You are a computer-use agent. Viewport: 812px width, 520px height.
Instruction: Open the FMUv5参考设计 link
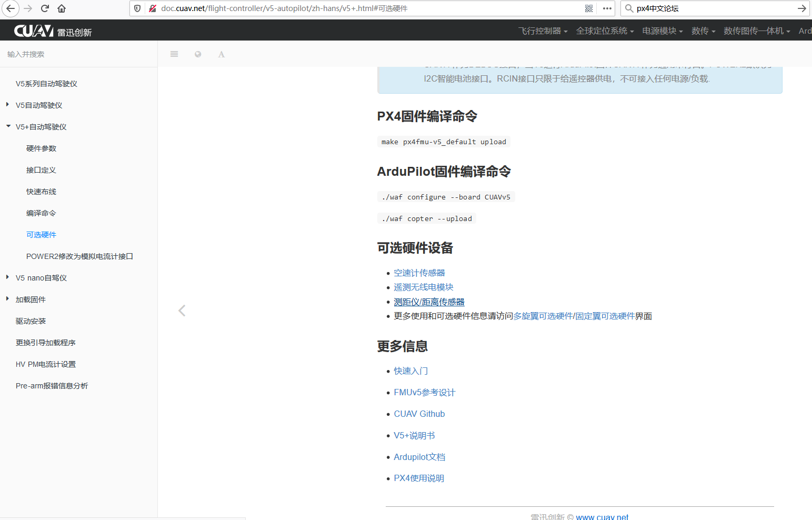pyautogui.click(x=424, y=393)
